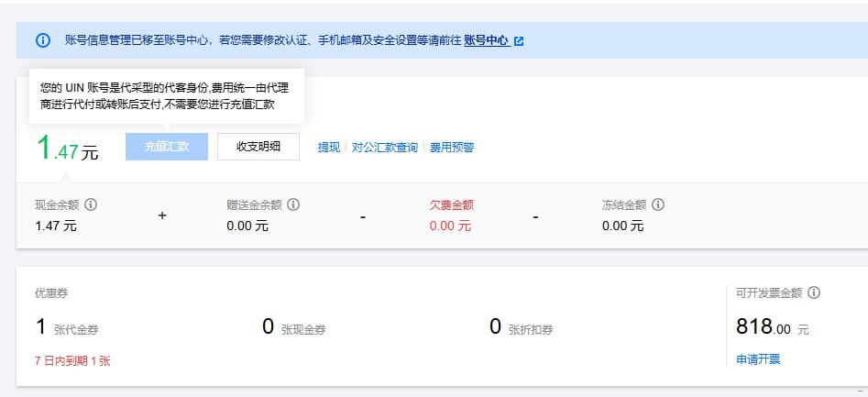868x397 pixels.
Task: Go to 费用预警 cost alert settings
Action: point(452,148)
